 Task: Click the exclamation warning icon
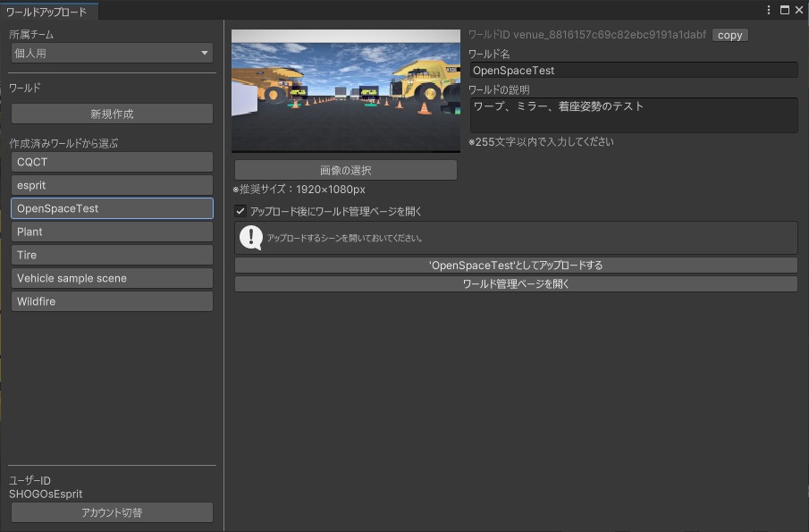coord(251,238)
